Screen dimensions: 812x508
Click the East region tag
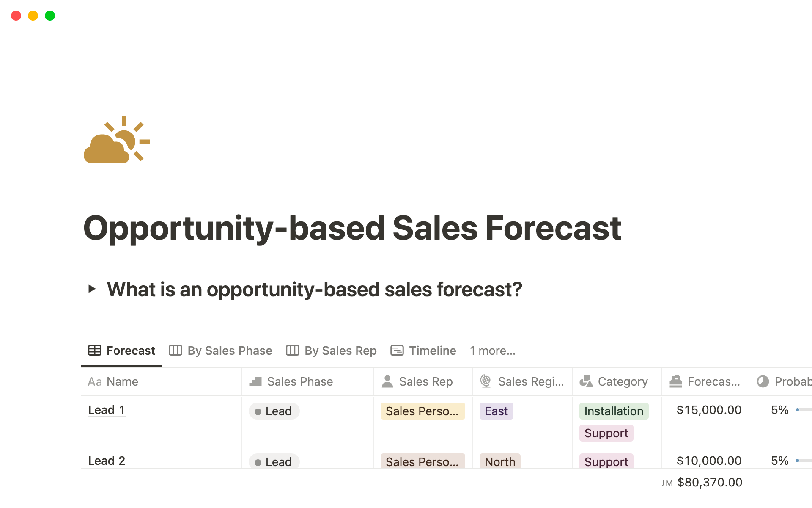pyautogui.click(x=496, y=411)
